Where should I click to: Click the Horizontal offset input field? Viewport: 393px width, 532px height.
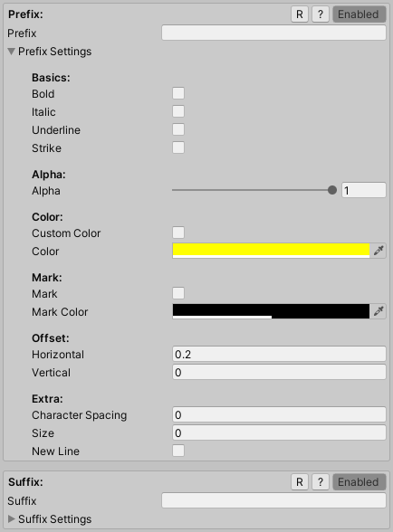coord(279,354)
